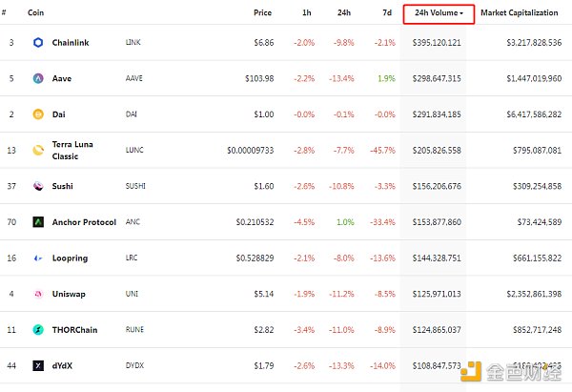The height and width of the screenshot is (392, 572).
Task: Click the Anchor Protocol logo icon
Action: 38,221
